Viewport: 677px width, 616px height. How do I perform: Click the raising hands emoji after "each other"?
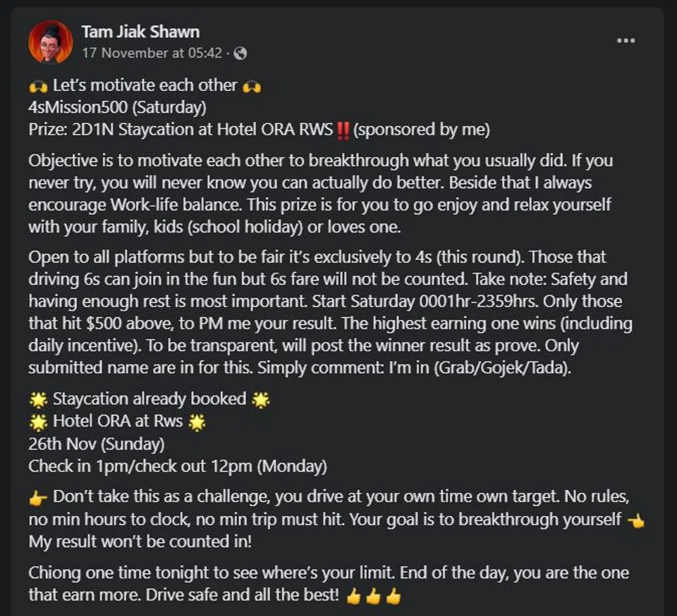(252, 87)
